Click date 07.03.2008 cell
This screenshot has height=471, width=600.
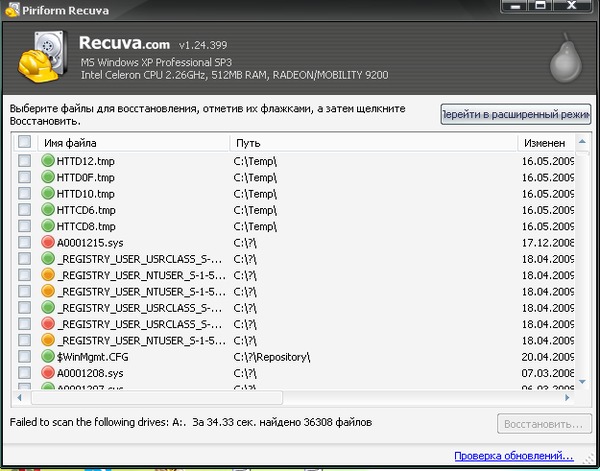click(548, 373)
